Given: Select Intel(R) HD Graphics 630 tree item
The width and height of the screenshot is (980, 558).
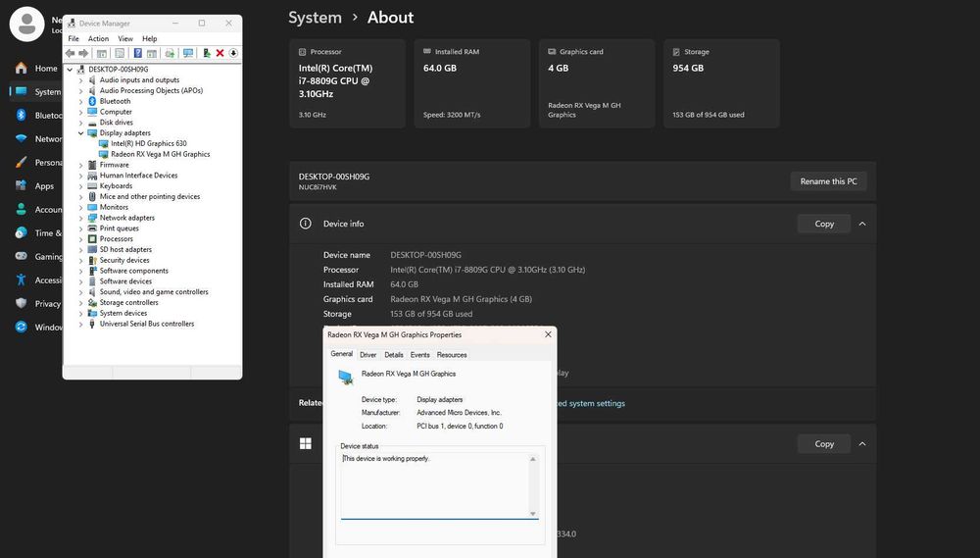Looking at the screenshot, I should (x=149, y=143).
